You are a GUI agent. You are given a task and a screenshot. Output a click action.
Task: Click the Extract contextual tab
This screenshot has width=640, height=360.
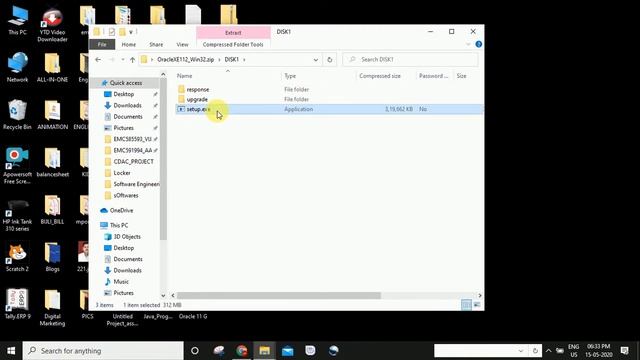tap(233, 33)
